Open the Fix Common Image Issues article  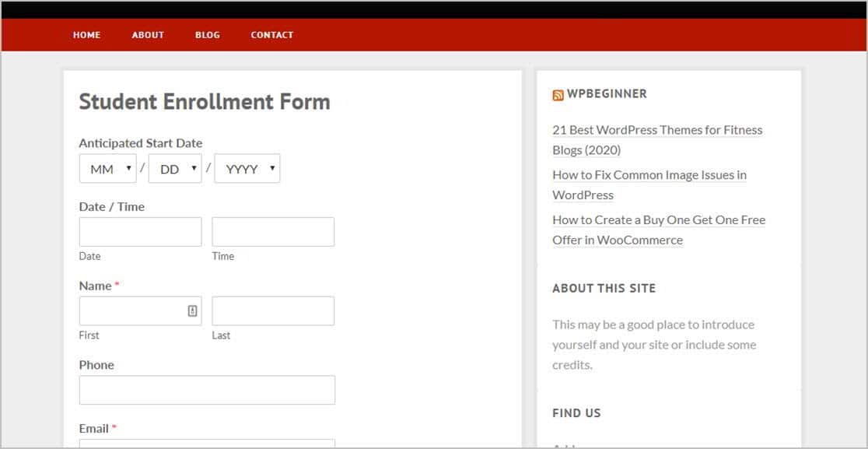coord(649,184)
